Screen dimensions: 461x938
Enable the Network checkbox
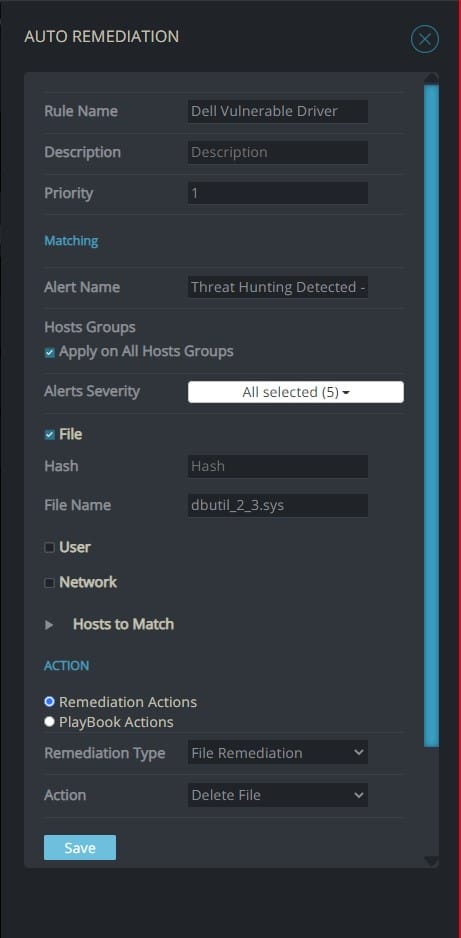coord(50,583)
